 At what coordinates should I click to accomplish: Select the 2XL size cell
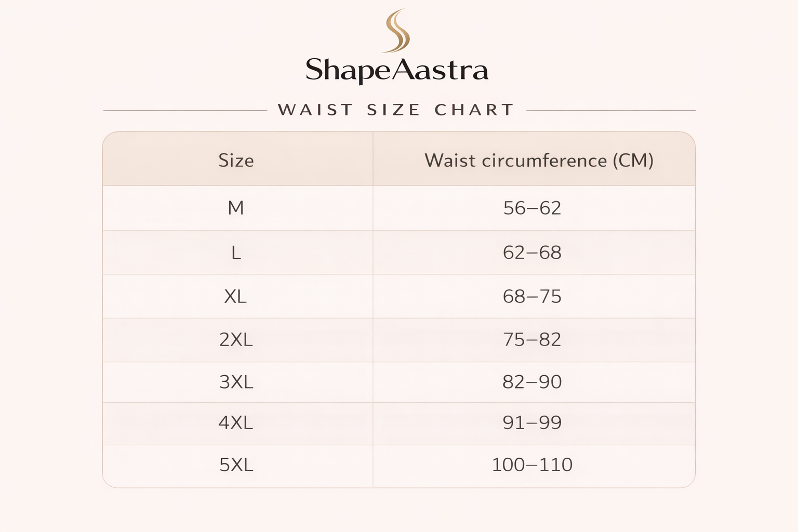pyautogui.click(x=236, y=340)
